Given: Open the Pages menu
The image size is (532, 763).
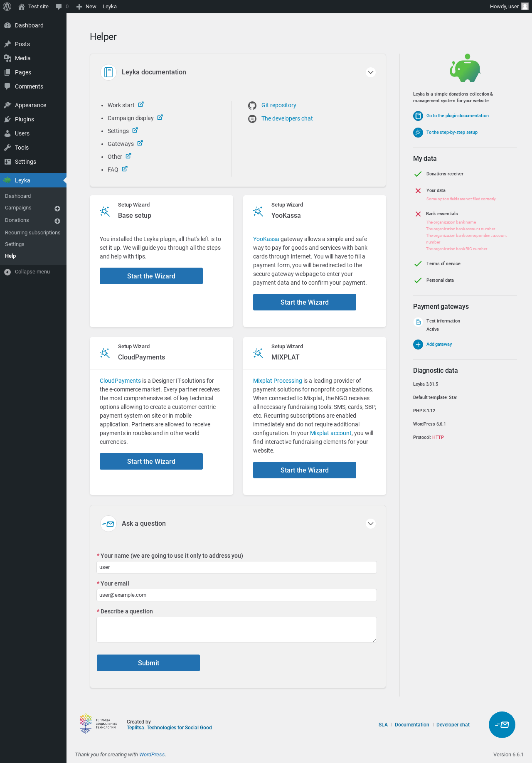Looking at the screenshot, I should pos(33,72).
